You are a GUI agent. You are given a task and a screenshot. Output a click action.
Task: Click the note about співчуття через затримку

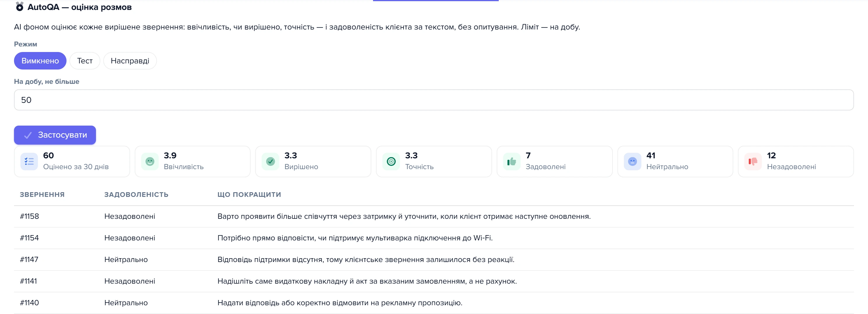404,216
